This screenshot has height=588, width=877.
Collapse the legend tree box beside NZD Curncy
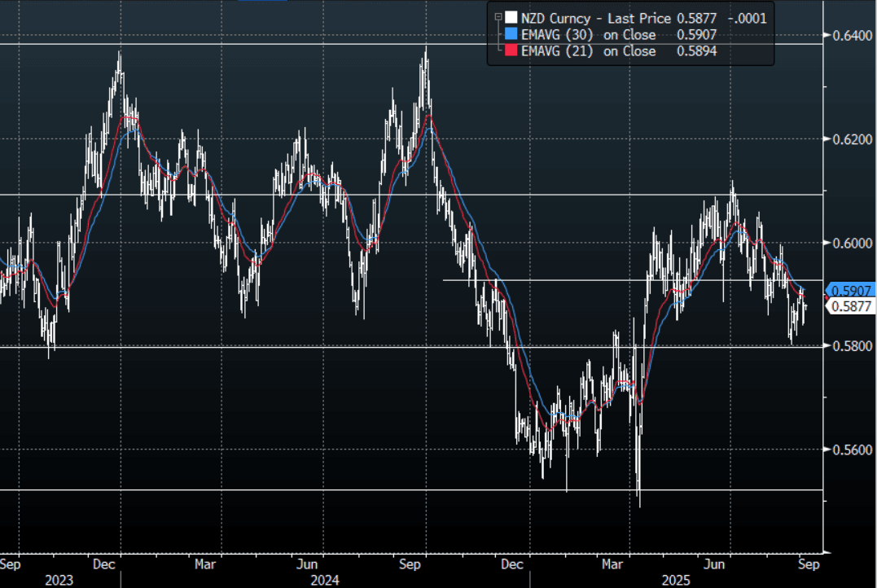point(497,15)
